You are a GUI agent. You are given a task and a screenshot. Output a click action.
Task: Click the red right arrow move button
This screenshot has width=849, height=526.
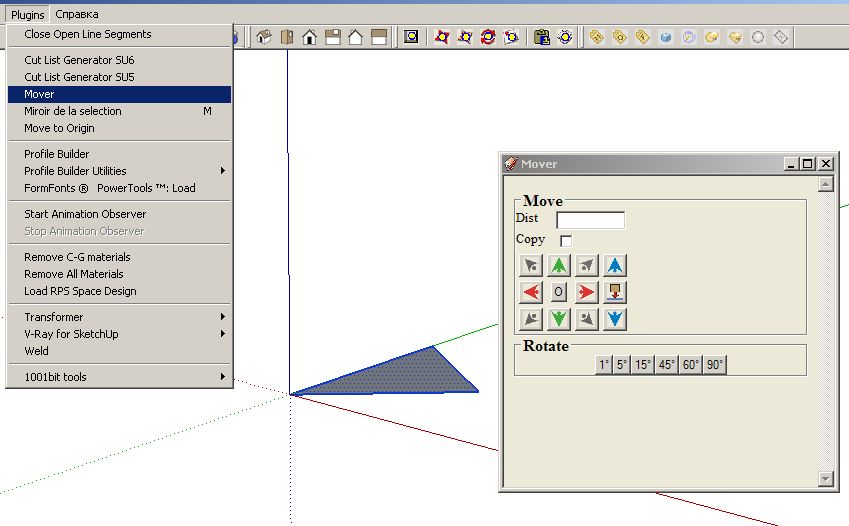tap(587, 292)
